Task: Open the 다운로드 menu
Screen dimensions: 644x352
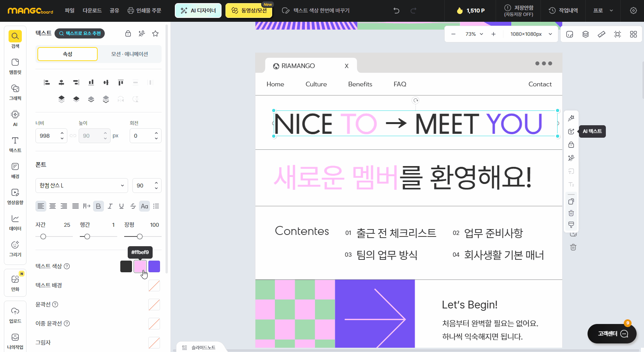Action: (x=92, y=11)
